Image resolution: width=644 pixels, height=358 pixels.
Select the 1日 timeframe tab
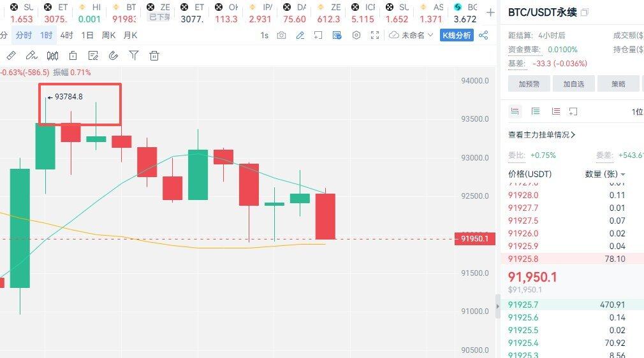(87, 36)
